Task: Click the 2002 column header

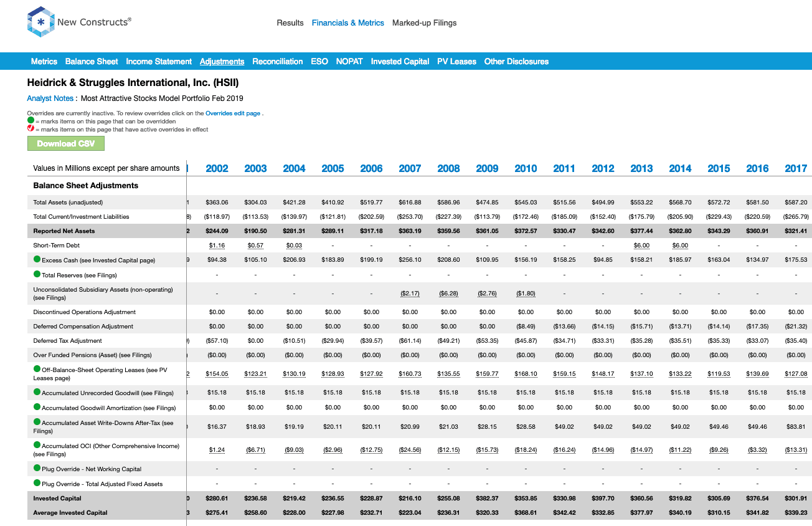Action: pyautogui.click(x=217, y=168)
